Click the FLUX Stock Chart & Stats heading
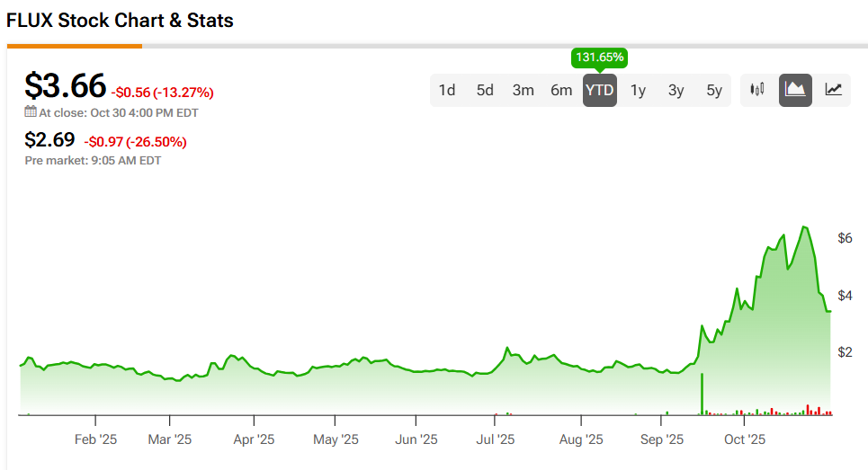The width and height of the screenshot is (868, 470). pyautogui.click(x=120, y=20)
